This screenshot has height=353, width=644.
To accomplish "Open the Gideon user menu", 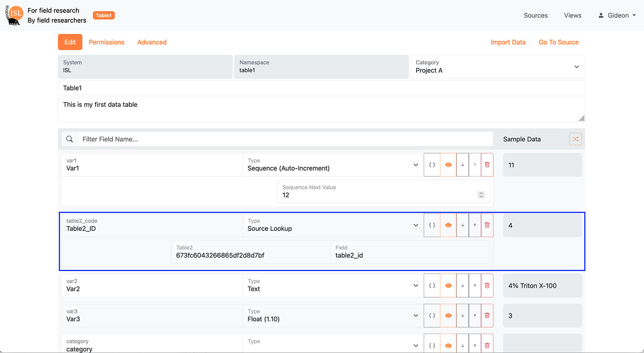I will tap(617, 15).
